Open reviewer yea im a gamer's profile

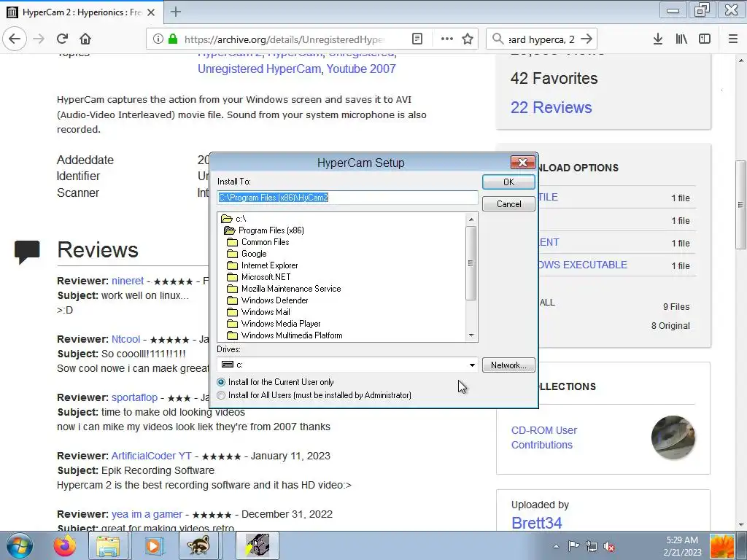(x=147, y=514)
